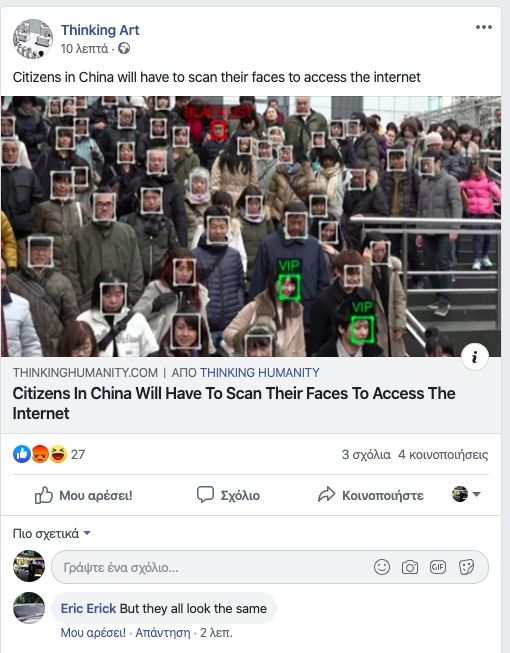Open the emoji picker in comment box
Screen dimensions: 510x653
pos(382,567)
